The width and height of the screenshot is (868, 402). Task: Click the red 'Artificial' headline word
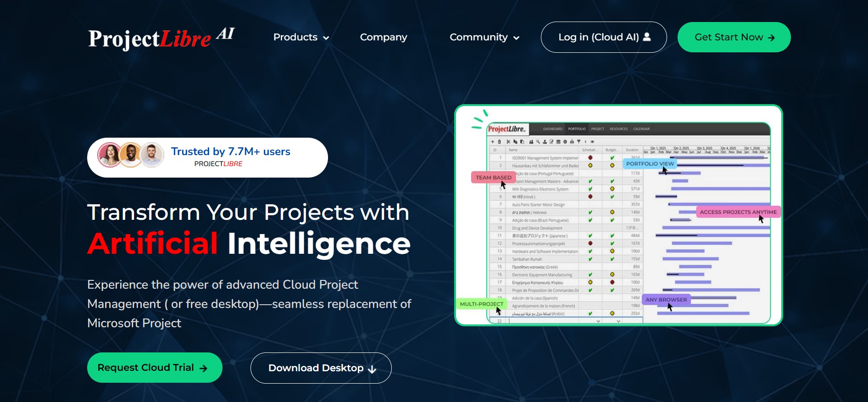pyautogui.click(x=153, y=243)
